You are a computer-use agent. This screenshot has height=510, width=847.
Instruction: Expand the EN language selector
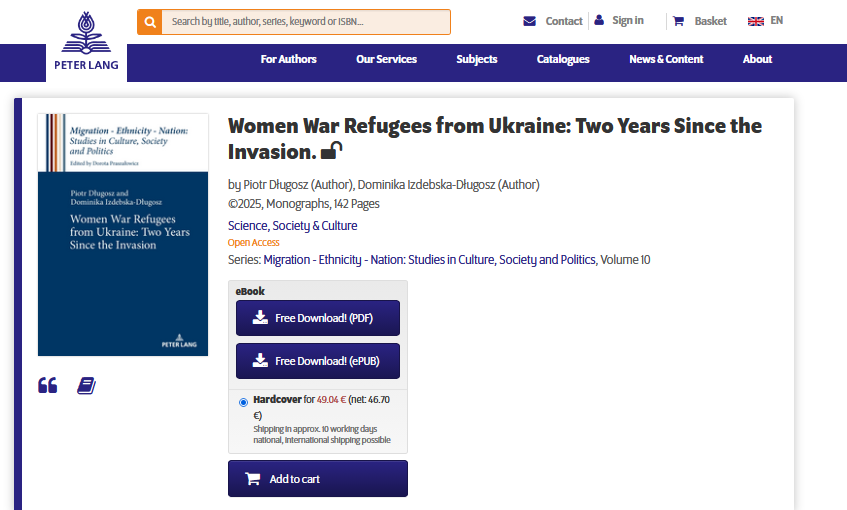point(777,20)
